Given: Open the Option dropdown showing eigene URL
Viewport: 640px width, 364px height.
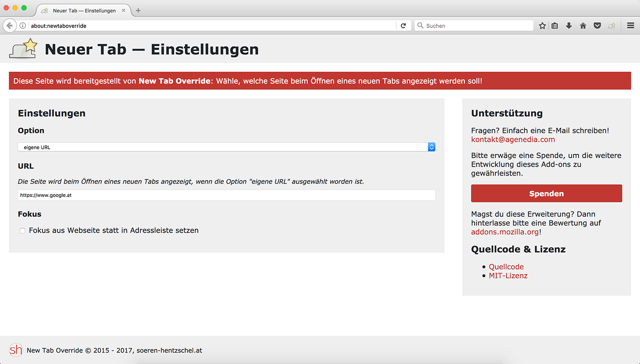Looking at the screenshot, I should (x=226, y=147).
